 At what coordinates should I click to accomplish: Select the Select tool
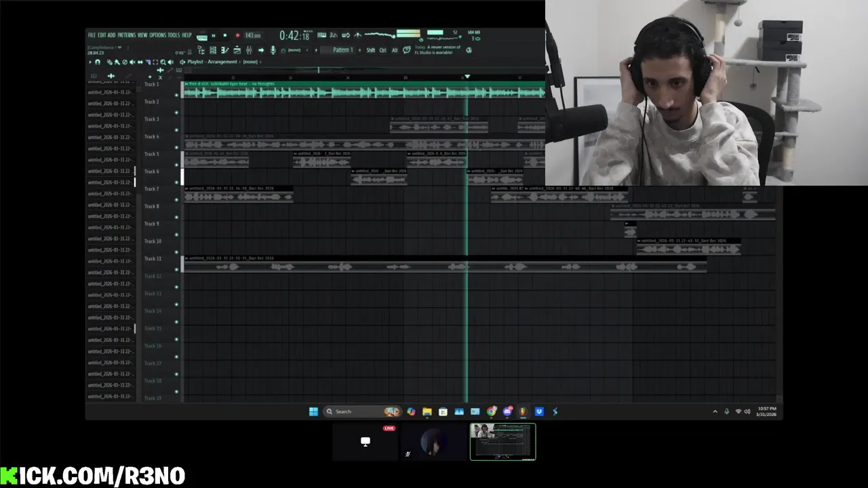pyautogui.click(x=155, y=62)
